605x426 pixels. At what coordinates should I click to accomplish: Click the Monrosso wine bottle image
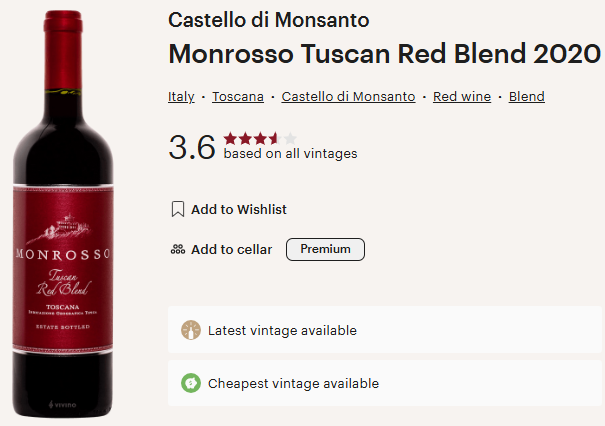click(63, 214)
